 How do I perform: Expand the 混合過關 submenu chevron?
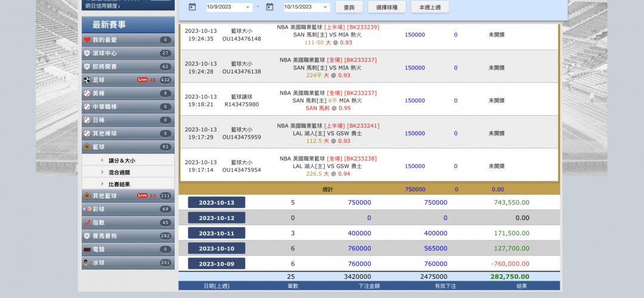102,172
